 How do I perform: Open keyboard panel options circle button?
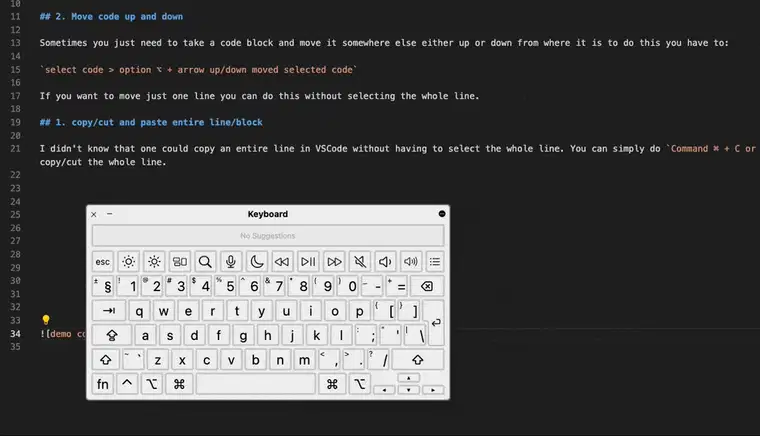point(441,214)
